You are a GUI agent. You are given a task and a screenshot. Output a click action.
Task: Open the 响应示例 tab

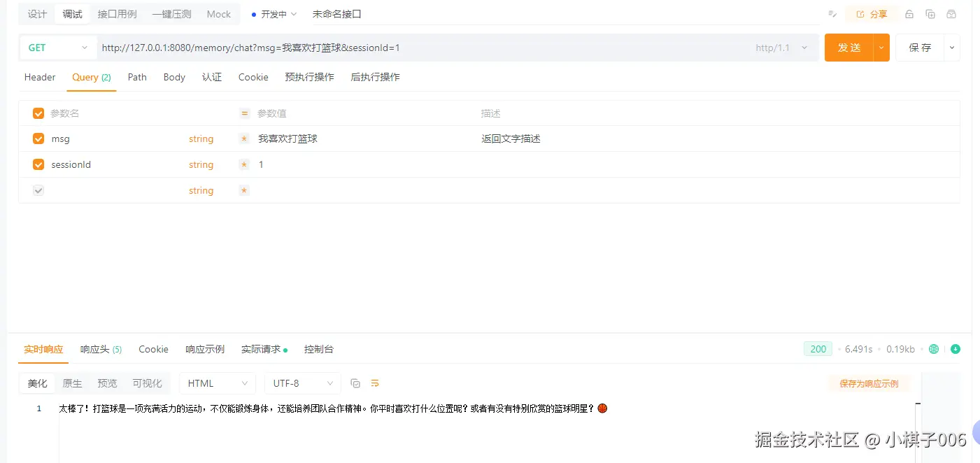(x=205, y=349)
